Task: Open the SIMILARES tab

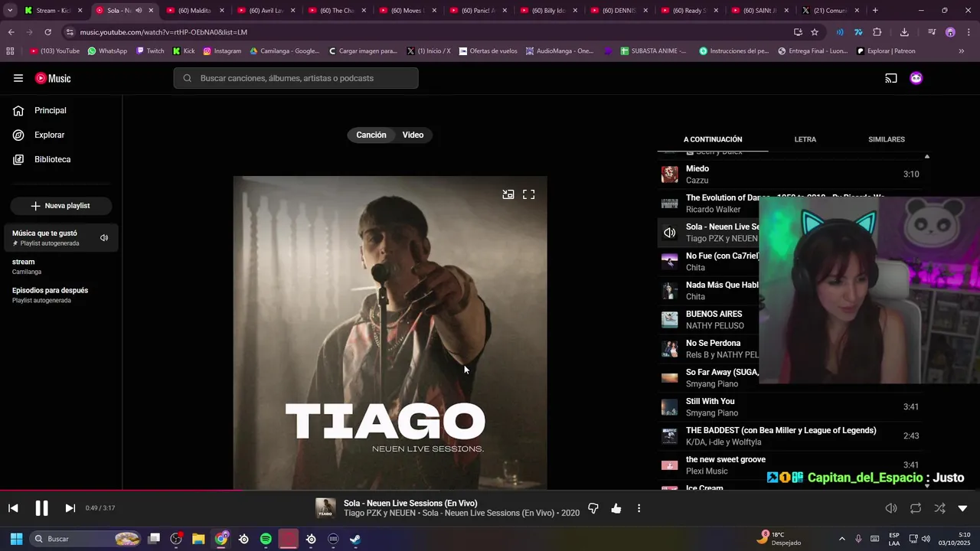Action: pyautogui.click(x=887, y=139)
